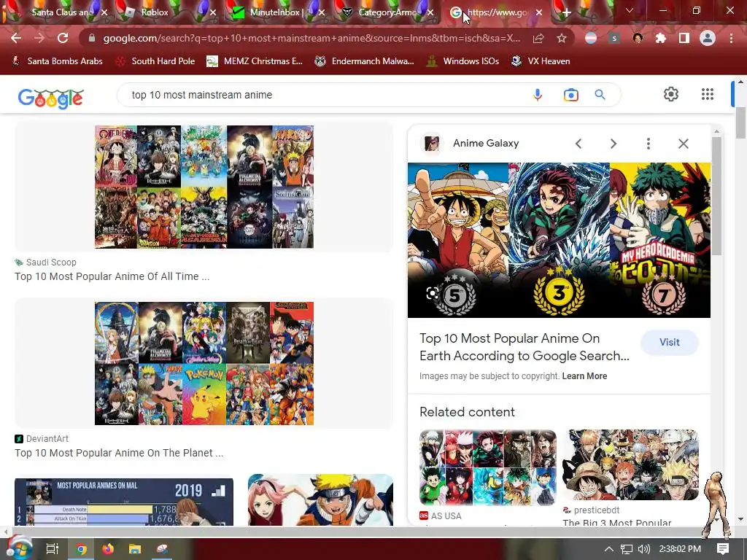Open Chrome's three-dot menu

coord(731,38)
